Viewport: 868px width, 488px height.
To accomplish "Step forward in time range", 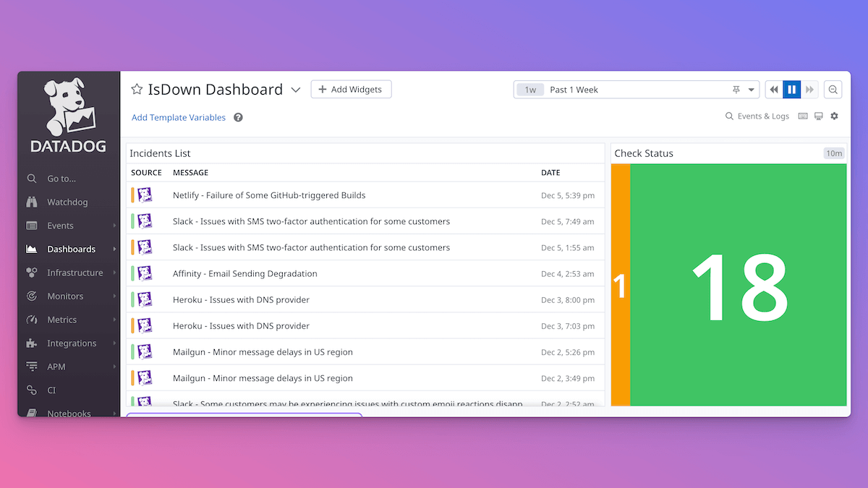I will pos(810,90).
